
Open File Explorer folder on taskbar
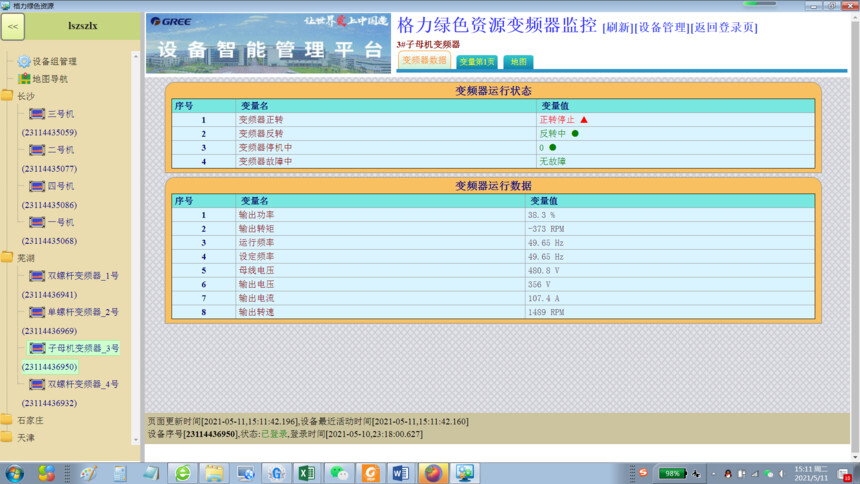214,473
